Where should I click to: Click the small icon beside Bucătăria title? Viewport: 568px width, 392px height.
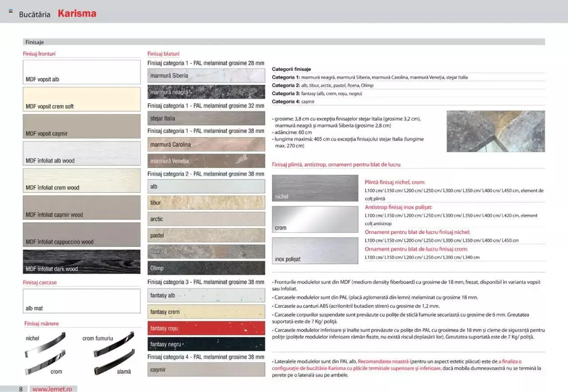coord(11,11)
